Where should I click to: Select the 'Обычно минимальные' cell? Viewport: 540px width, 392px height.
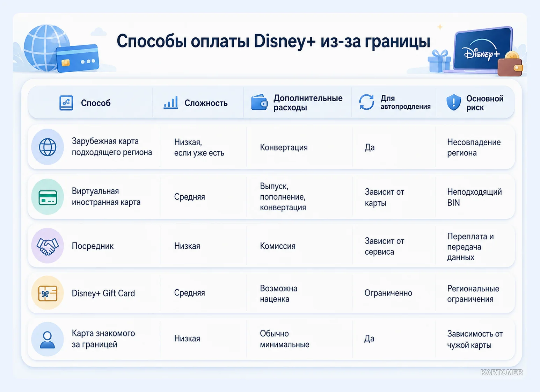click(284, 339)
